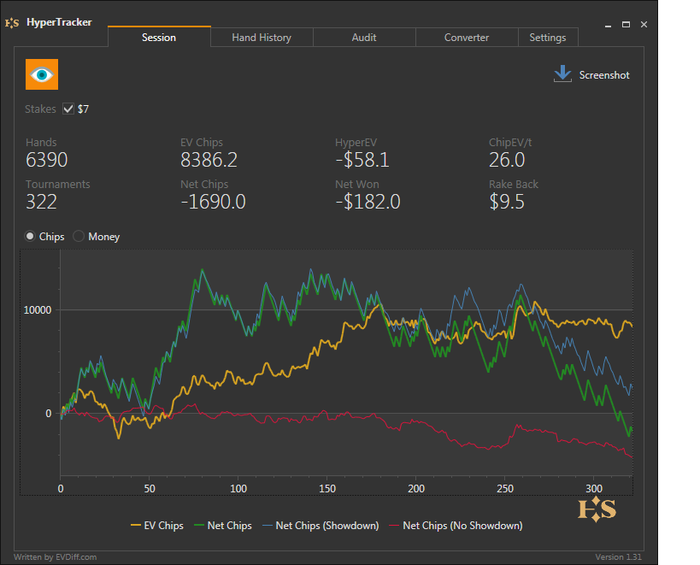Toggle Net Chips (No Showdown) legend entry
This screenshot has width=700, height=565.
[x=455, y=525]
